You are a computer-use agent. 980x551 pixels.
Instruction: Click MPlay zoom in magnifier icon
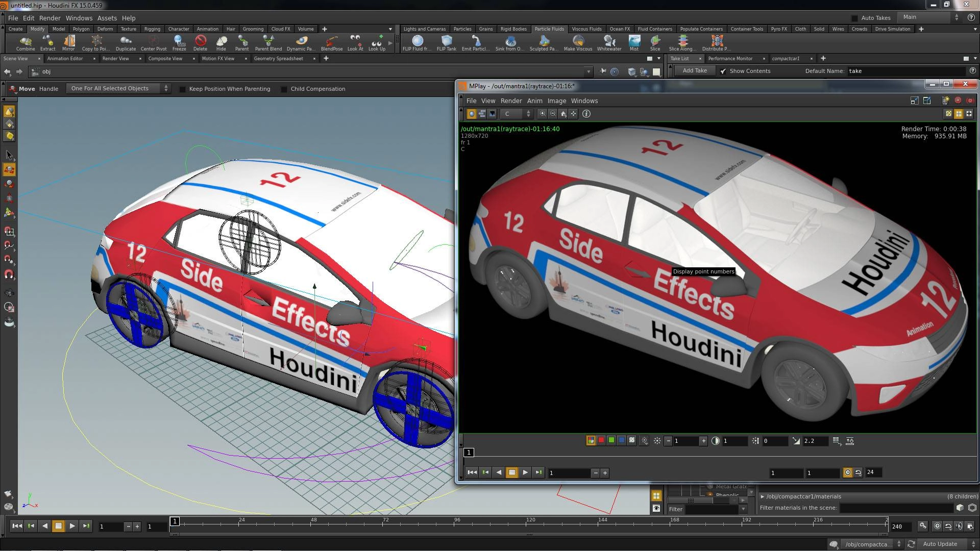point(543,114)
